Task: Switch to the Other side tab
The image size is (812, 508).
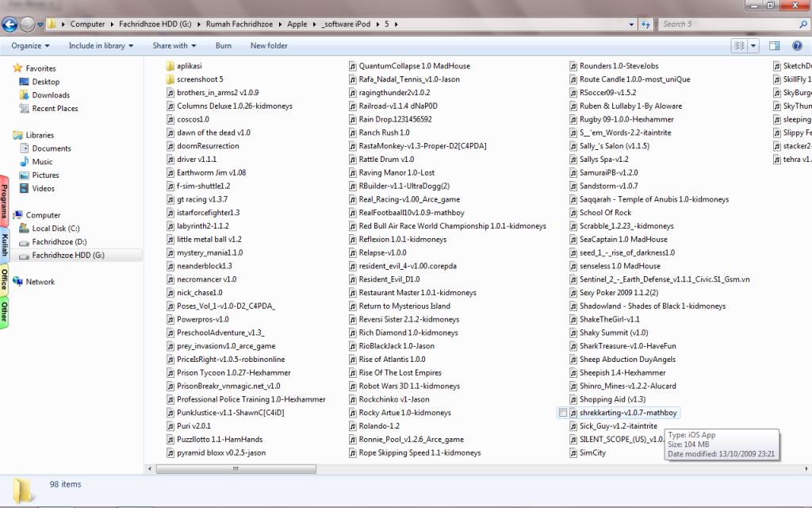Action: tap(4, 313)
